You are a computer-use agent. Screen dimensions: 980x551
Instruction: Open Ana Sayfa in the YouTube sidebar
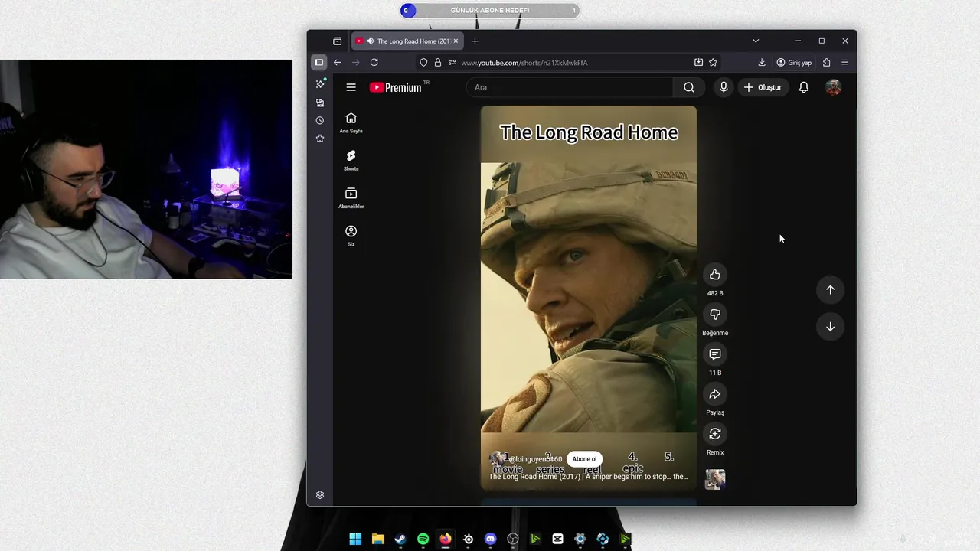pyautogui.click(x=351, y=122)
